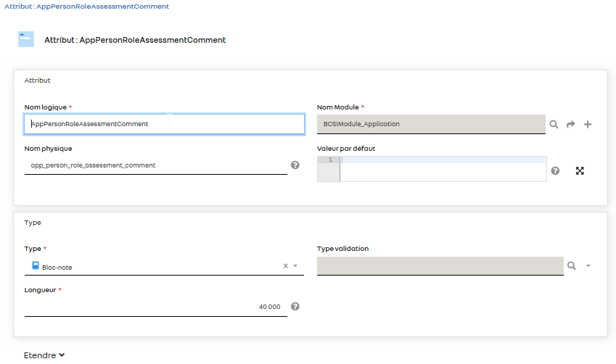Expand Valeur par défaut editor to fullscreen
This screenshot has height=364, width=616.
(580, 171)
